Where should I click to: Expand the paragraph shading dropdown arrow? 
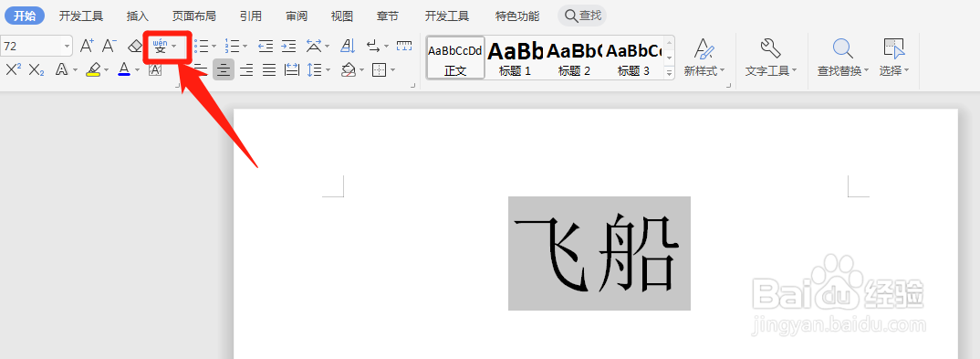362,70
